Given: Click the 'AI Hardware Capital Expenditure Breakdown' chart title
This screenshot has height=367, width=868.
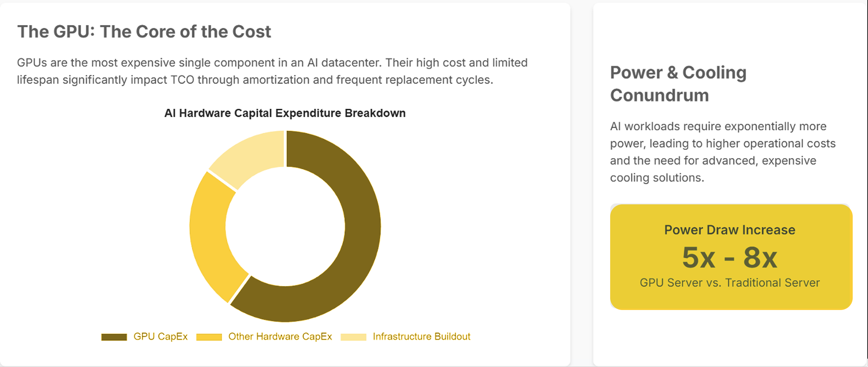Looking at the screenshot, I should pos(285,113).
